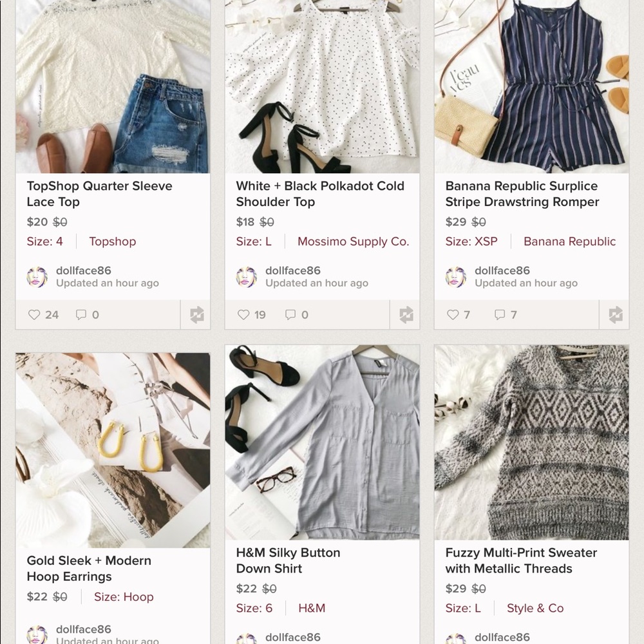
Task: Open the Style & Co brand link
Action: coord(535,608)
